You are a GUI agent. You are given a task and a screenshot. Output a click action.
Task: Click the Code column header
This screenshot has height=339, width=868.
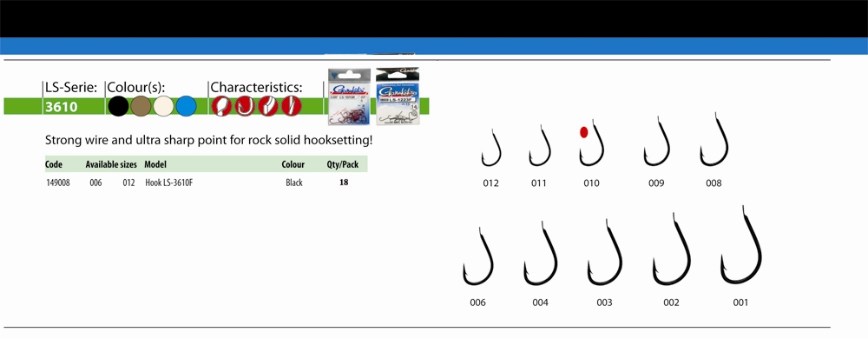coord(54,164)
